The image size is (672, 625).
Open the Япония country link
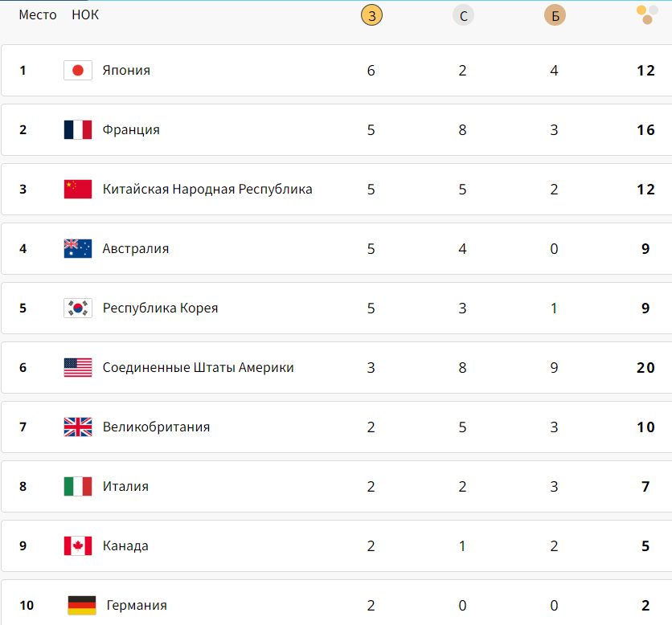point(126,71)
